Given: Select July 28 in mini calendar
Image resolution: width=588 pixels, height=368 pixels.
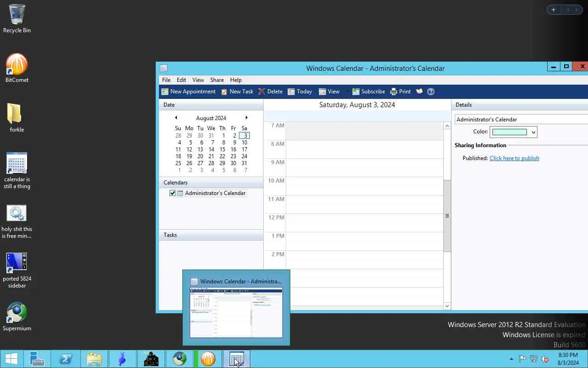Looking at the screenshot, I should [178, 135].
